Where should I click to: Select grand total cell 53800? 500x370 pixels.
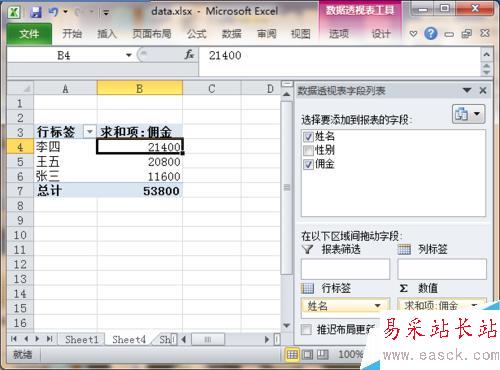(140, 191)
